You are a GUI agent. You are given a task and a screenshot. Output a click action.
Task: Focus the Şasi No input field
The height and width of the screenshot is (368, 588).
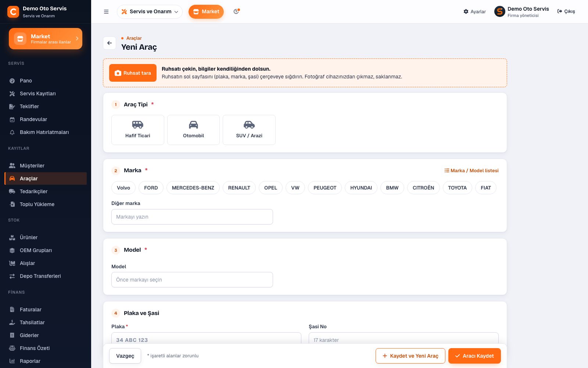coord(404,339)
